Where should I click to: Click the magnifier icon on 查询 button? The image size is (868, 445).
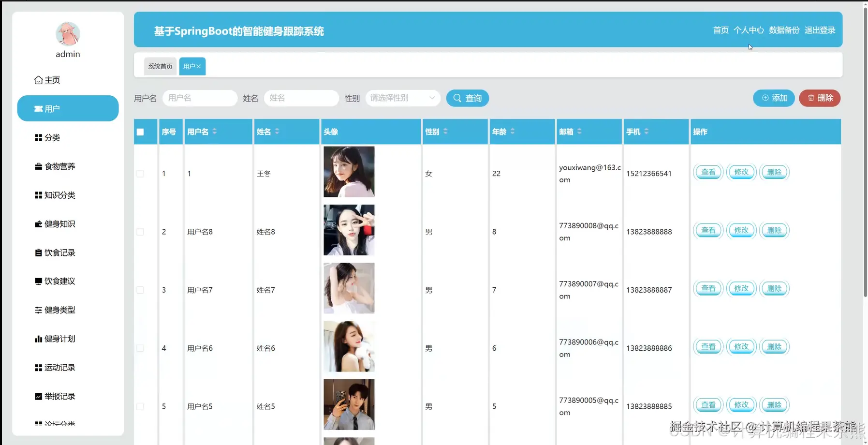pyautogui.click(x=457, y=98)
